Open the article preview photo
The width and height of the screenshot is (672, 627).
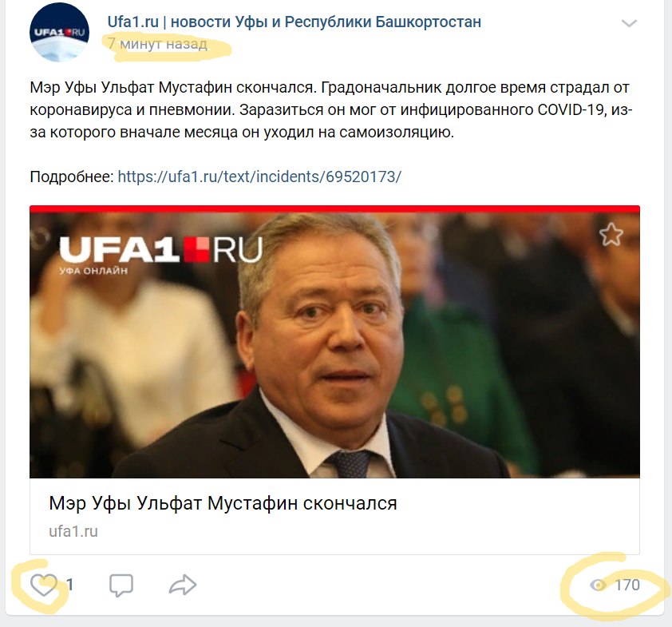click(334, 345)
